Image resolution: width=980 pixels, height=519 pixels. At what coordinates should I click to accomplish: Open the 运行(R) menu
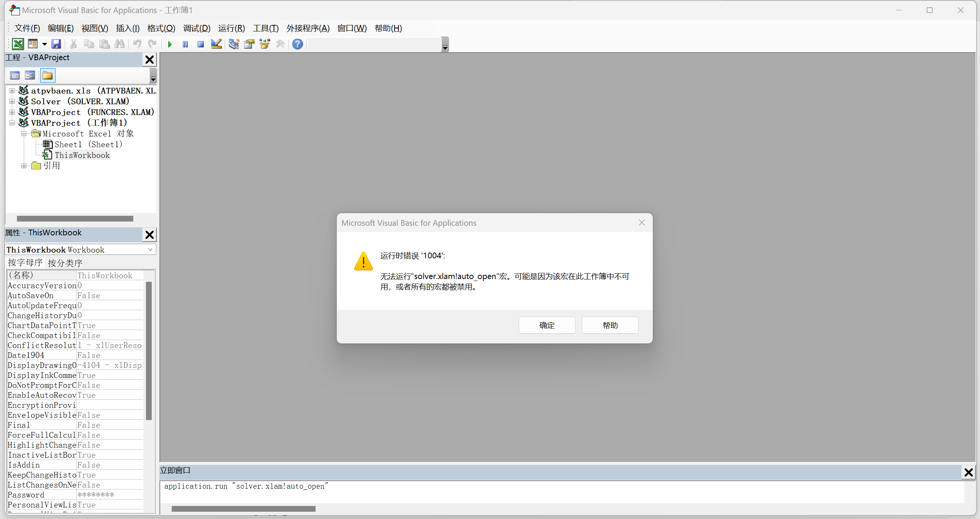click(231, 28)
